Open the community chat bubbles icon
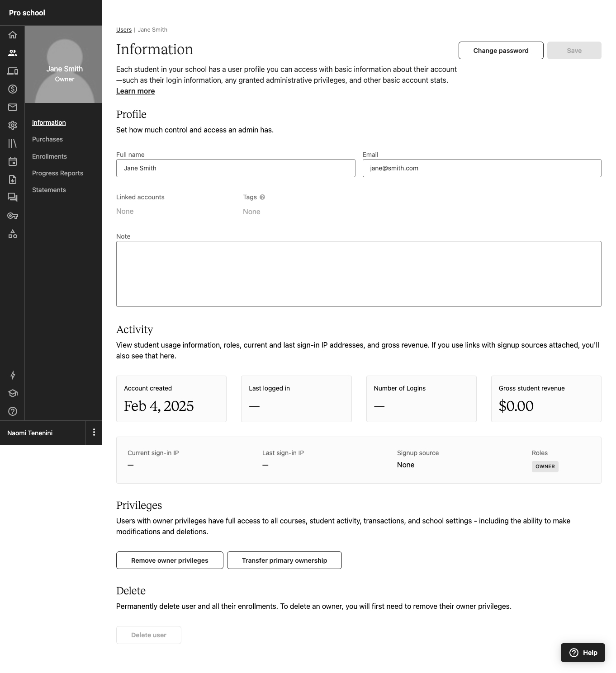Screen dimensions: 616x673 [x=13, y=198]
